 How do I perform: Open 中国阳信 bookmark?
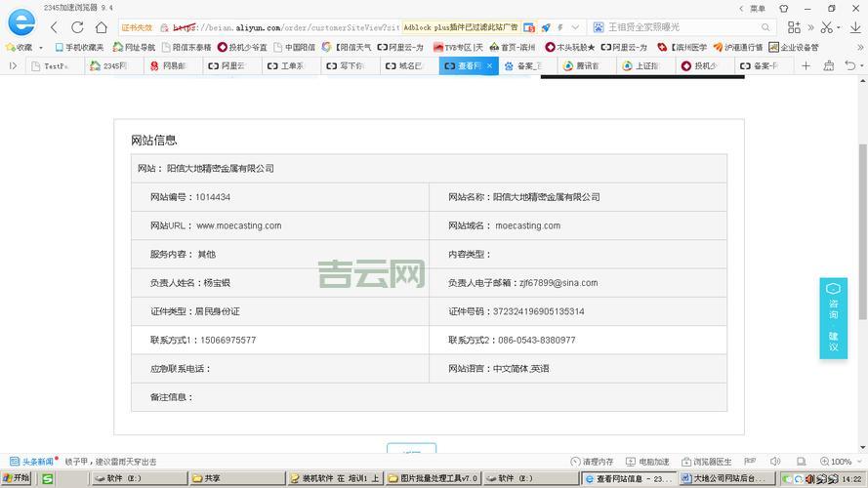click(295, 47)
